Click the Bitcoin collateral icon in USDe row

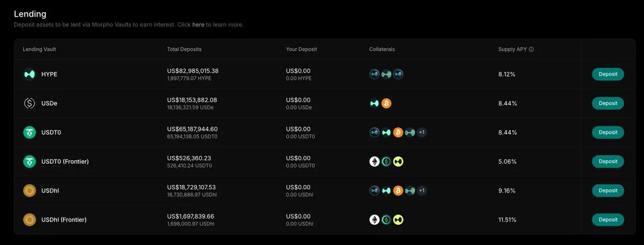(x=386, y=103)
